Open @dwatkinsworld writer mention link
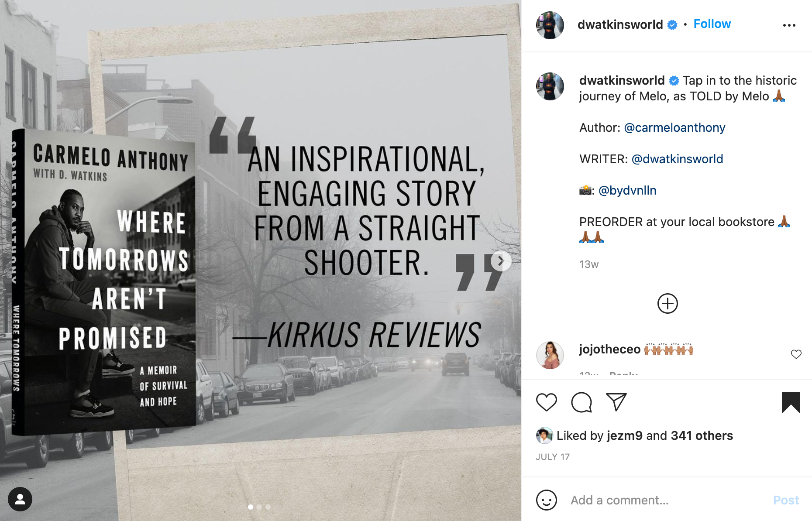The image size is (812, 521). 677,159
